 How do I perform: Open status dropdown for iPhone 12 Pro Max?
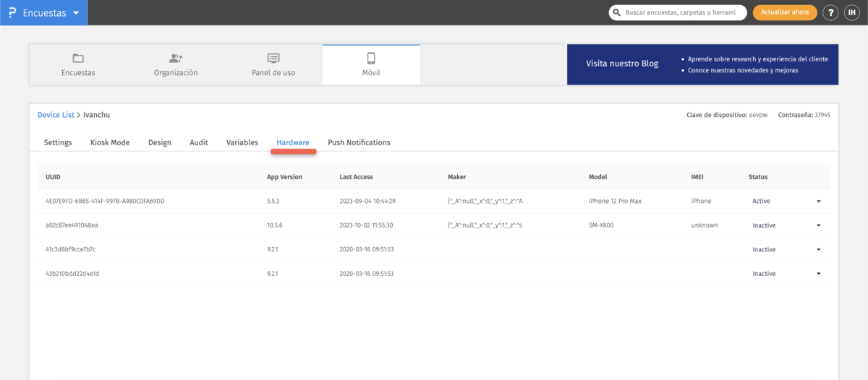(819, 202)
